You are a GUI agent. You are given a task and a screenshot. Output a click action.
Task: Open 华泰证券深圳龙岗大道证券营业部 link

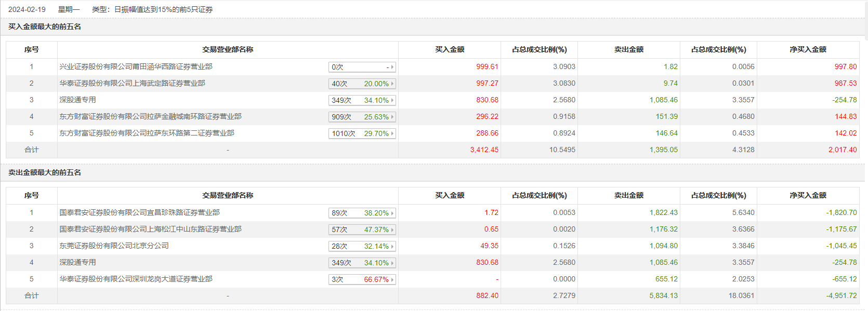(x=136, y=279)
